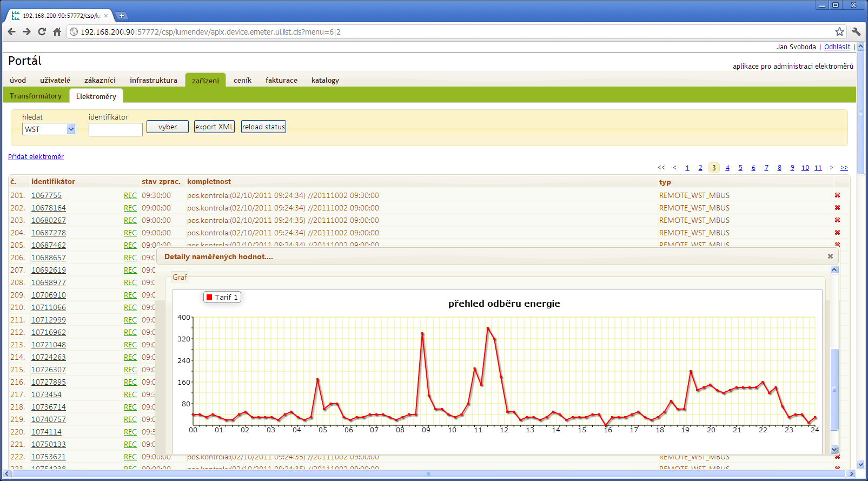Viewport: 868px width, 481px height.
Task: Go to page 4 of list
Action: tap(727, 168)
